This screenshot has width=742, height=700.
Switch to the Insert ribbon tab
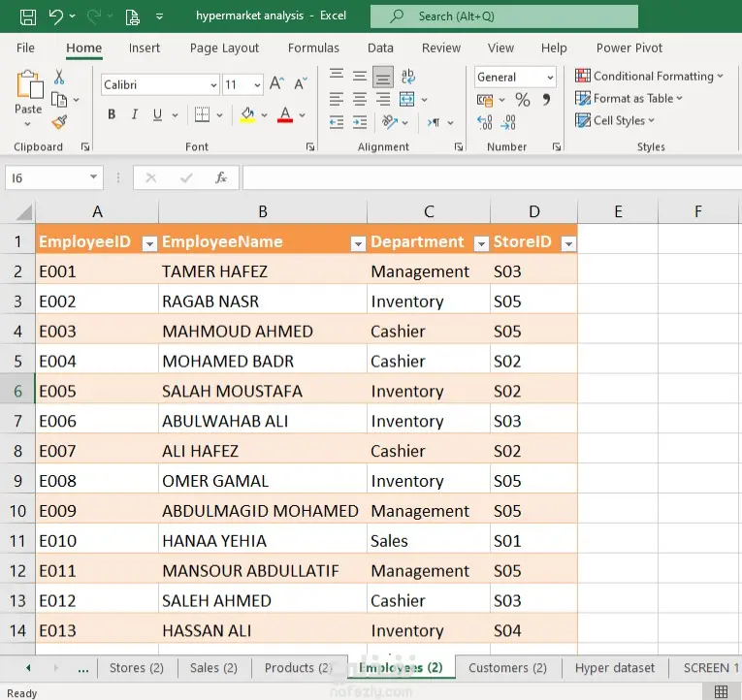pos(145,48)
